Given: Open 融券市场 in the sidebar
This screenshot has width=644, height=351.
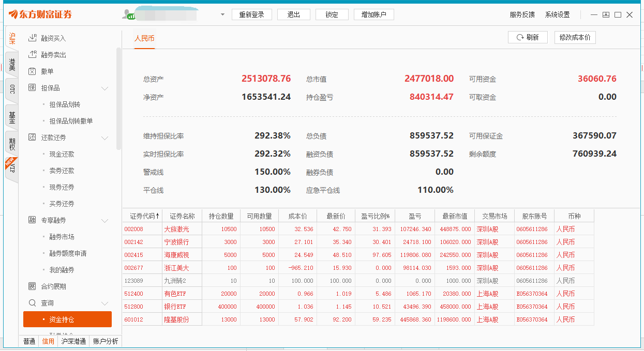Looking at the screenshot, I should pos(62,237).
